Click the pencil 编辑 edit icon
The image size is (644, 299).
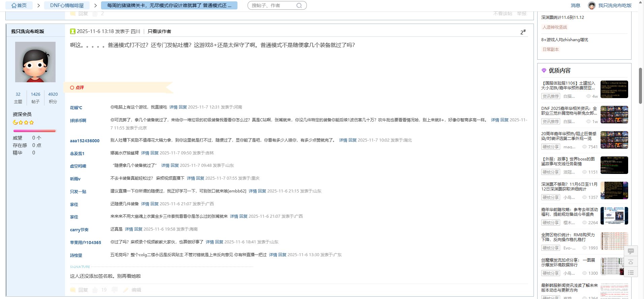point(126,290)
